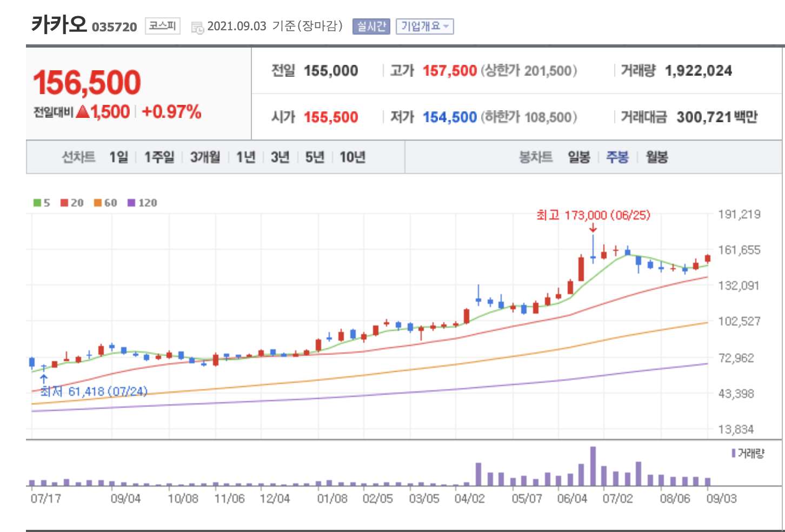Viewport: 785px width, 532px height.
Task: Click the tallest volume bar near 06/25
Action: click(x=593, y=466)
